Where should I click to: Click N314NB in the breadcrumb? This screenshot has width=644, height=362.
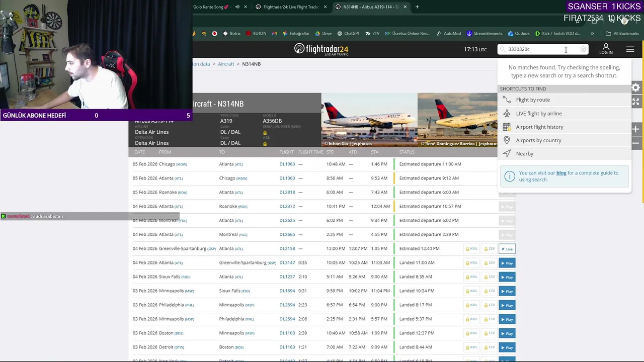251,64
